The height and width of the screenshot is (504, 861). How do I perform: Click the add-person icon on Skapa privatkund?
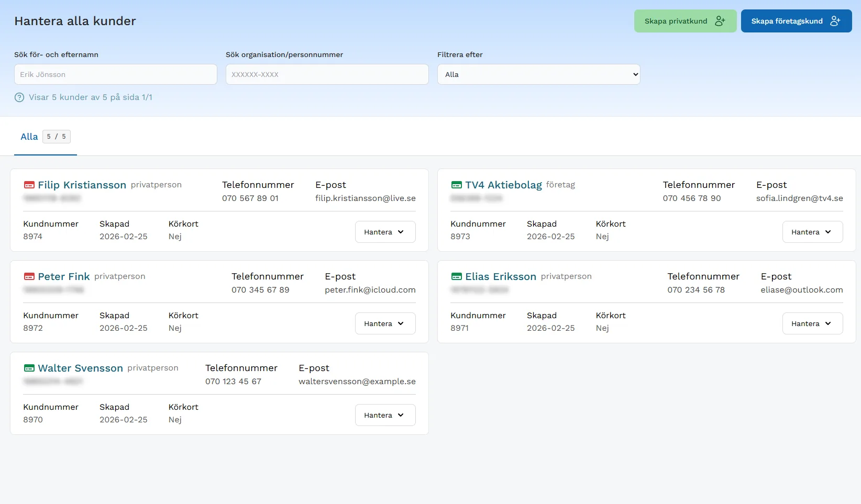[720, 21]
